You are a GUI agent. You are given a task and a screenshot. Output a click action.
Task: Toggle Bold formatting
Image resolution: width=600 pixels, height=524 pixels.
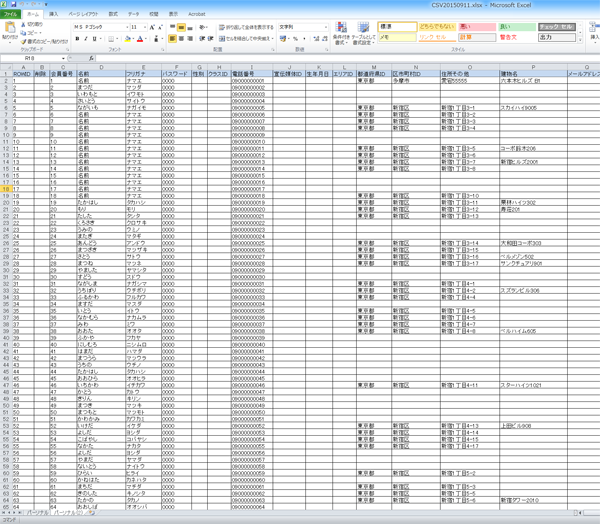click(77, 39)
